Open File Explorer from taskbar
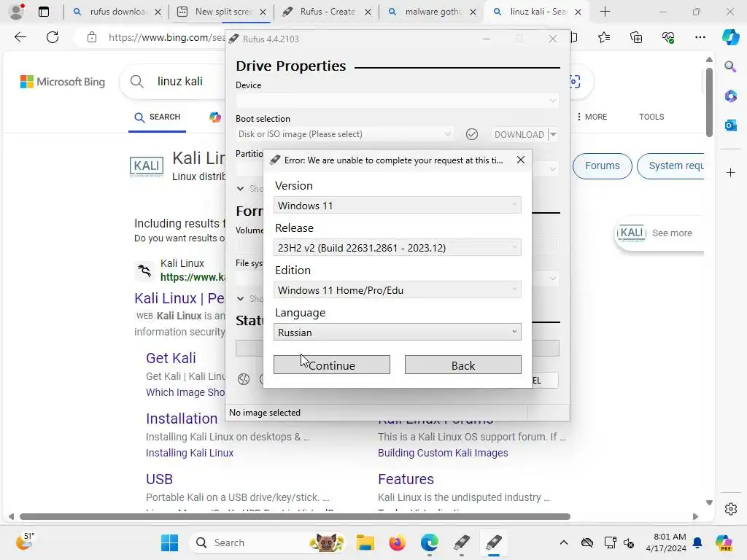This screenshot has height=560, width=747. point(365,542)
